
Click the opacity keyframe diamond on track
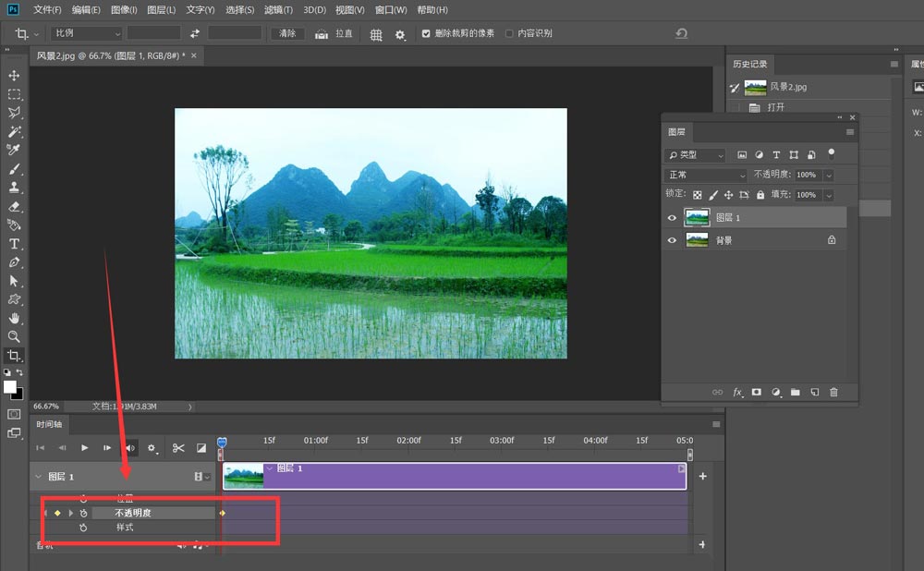(x=222, y=513)
